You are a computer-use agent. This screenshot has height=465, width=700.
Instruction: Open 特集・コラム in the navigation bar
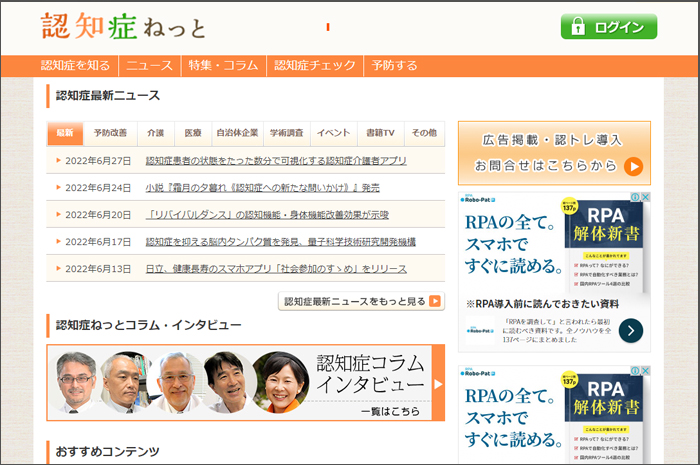click(223, 66)
